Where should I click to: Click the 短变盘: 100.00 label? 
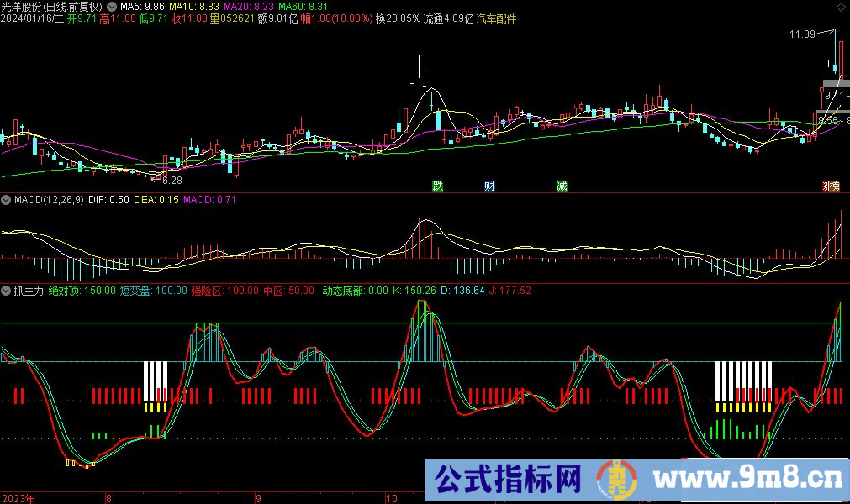153,291
